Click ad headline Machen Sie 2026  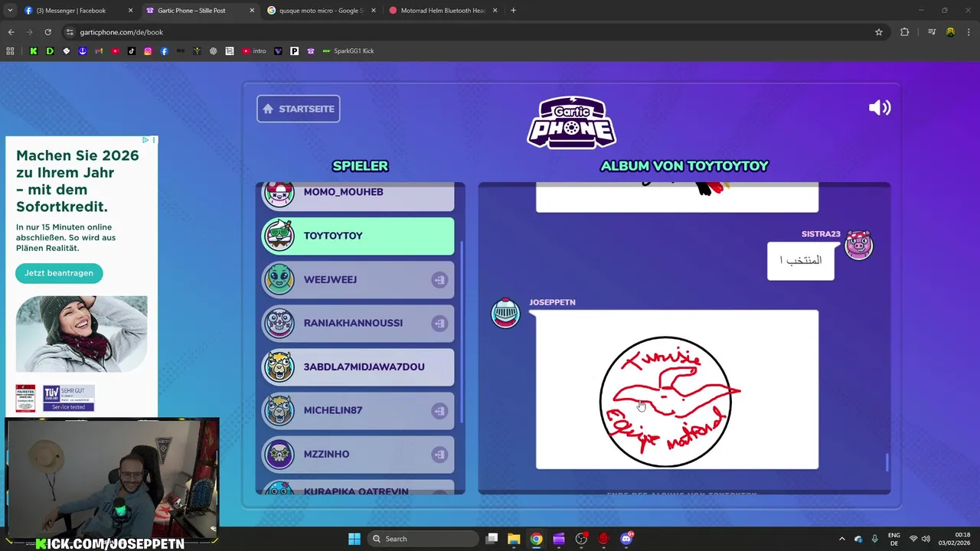coord(77,181)
